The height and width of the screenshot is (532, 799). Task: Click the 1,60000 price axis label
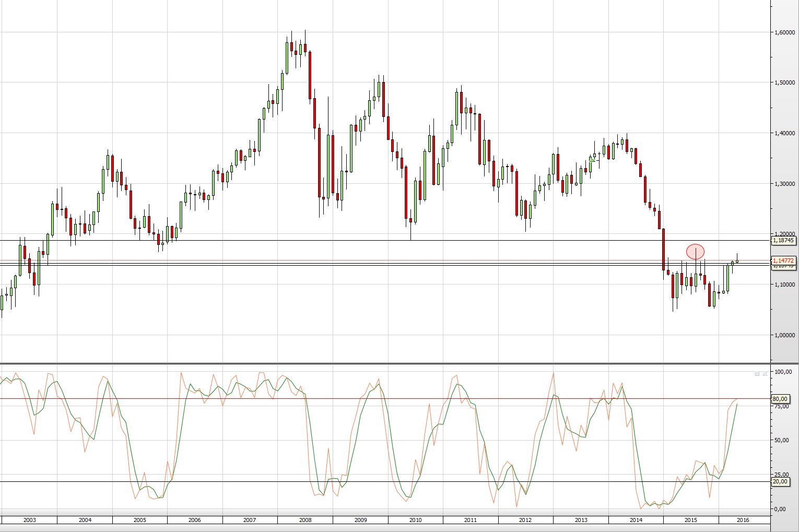[x=785, y=32]
